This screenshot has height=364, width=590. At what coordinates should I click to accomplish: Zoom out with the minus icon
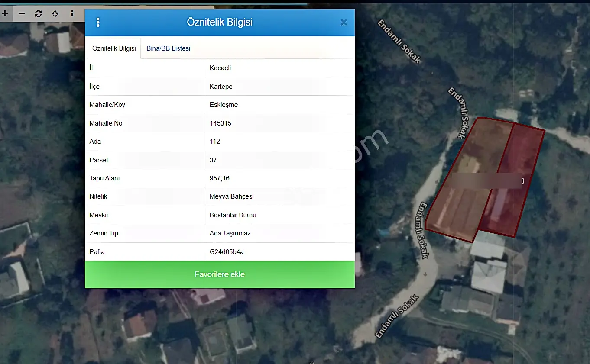pos(22,14)
